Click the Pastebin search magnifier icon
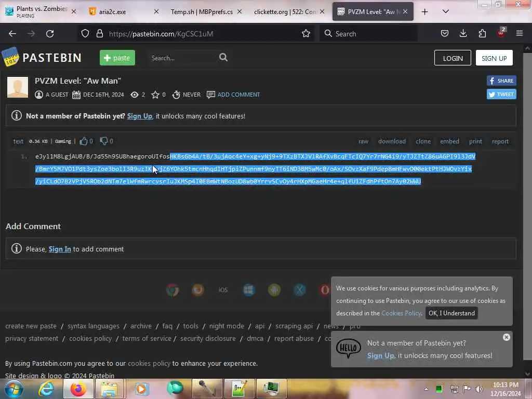The height and width of the screenshot is (399, 532). coord(223,57)
